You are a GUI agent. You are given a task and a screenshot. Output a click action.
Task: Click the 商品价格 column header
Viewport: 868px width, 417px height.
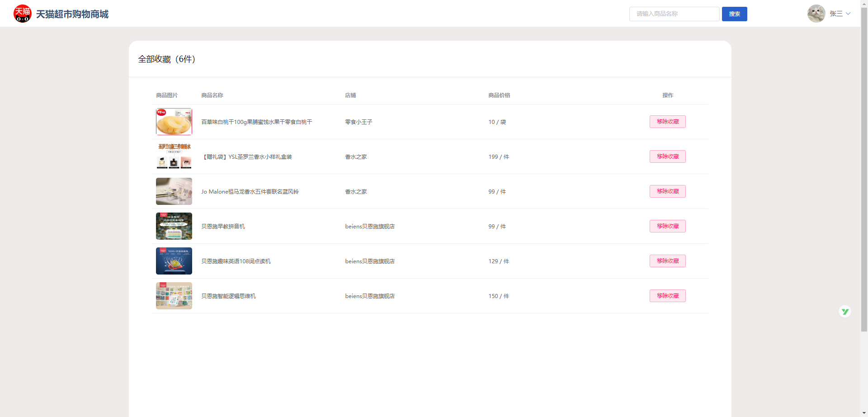499,95
